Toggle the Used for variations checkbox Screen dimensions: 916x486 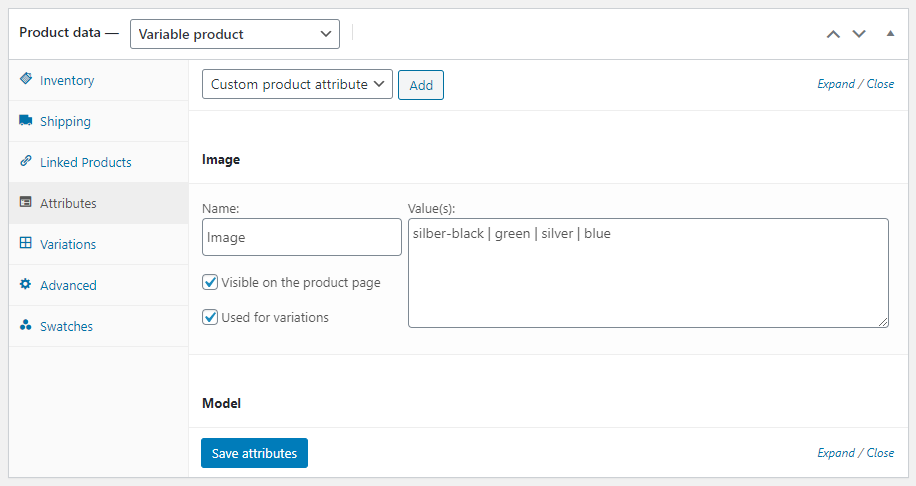210,317
